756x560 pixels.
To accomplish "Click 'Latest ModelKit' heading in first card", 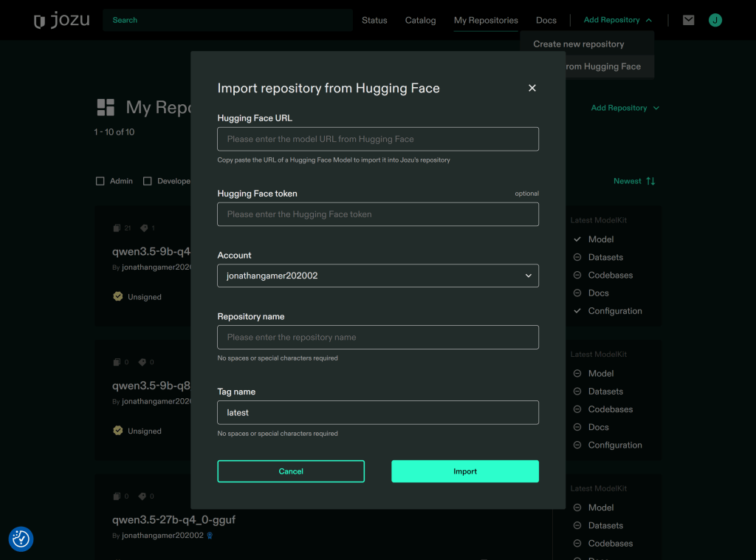I will 598,220.
